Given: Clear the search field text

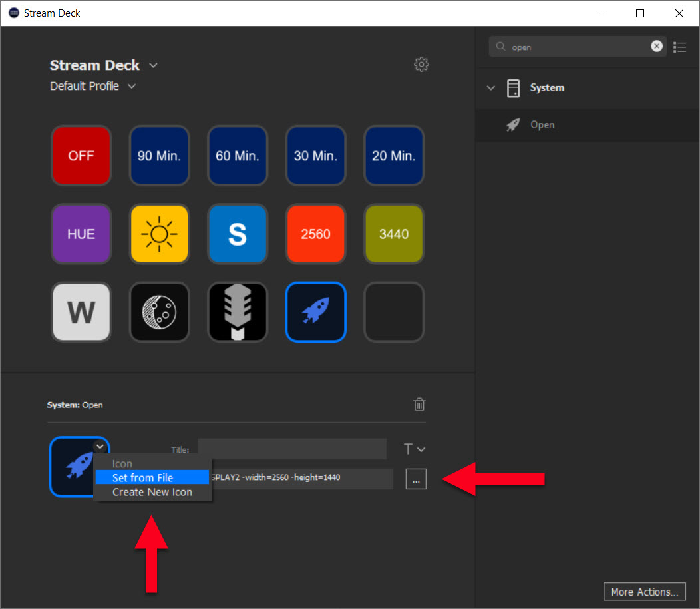Looking at the screenshot, I should pos(656,46).
